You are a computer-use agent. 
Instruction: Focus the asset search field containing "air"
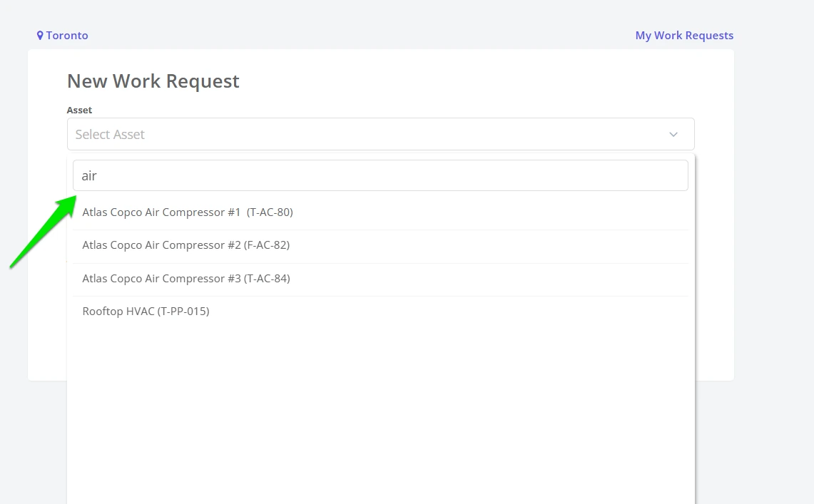[x=380, y=175]
